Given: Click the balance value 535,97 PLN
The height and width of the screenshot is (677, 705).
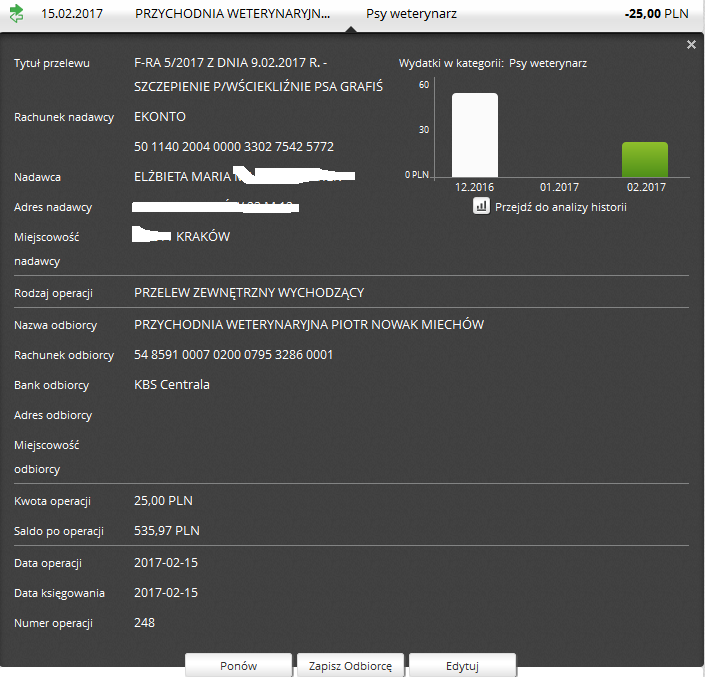Looking at the screenshot, I should (x=167, y=531).
